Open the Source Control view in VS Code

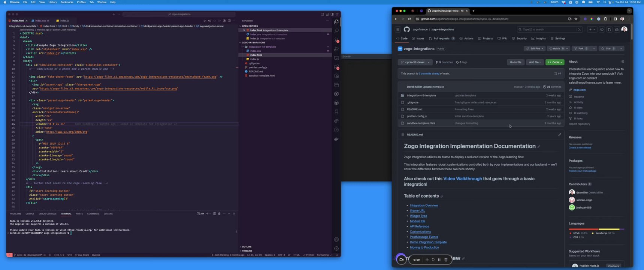336,40
